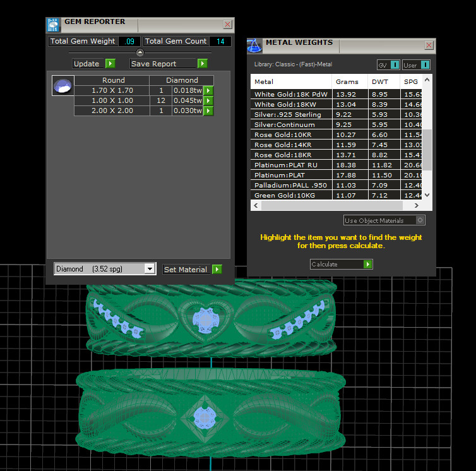Click green arrow on 1.70 X 1.70 row
Image resolution: width=476 pixels, height=471 pixels.
point(208,91)
